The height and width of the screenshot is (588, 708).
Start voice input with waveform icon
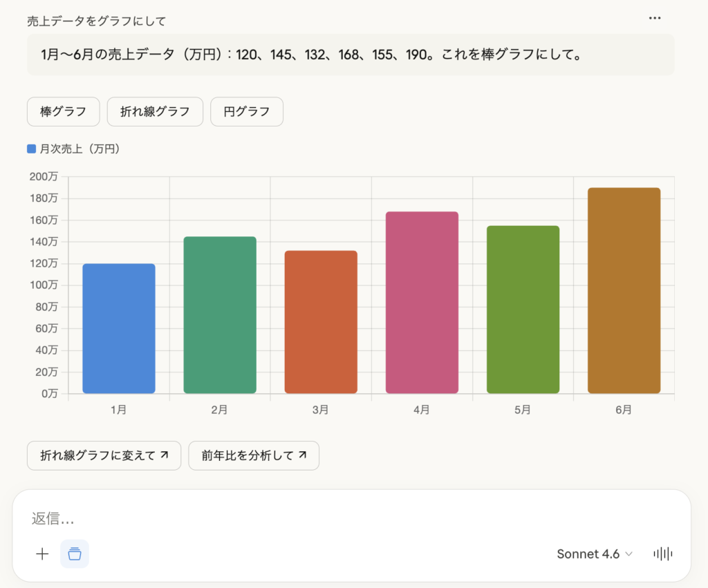click(662, 553)
